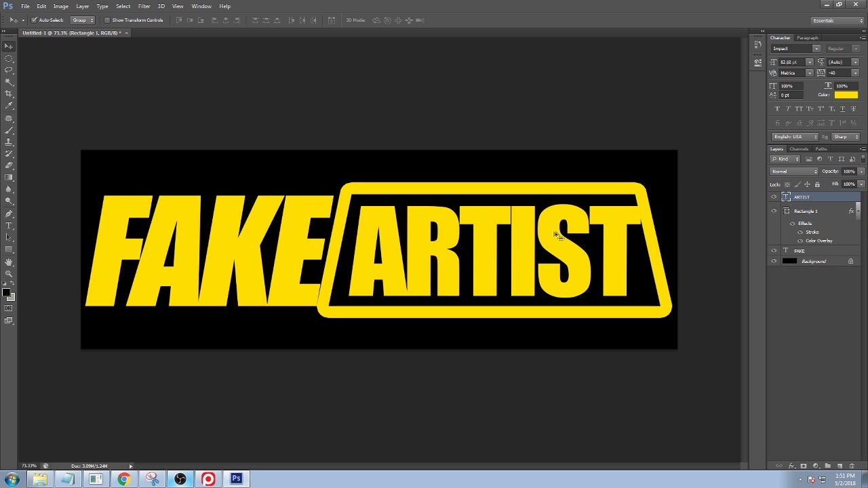The height and width of the screenshot is (488, 868).
Task: Open the Sharp anti-aliasing dropdown
Action: pos(845,137)
